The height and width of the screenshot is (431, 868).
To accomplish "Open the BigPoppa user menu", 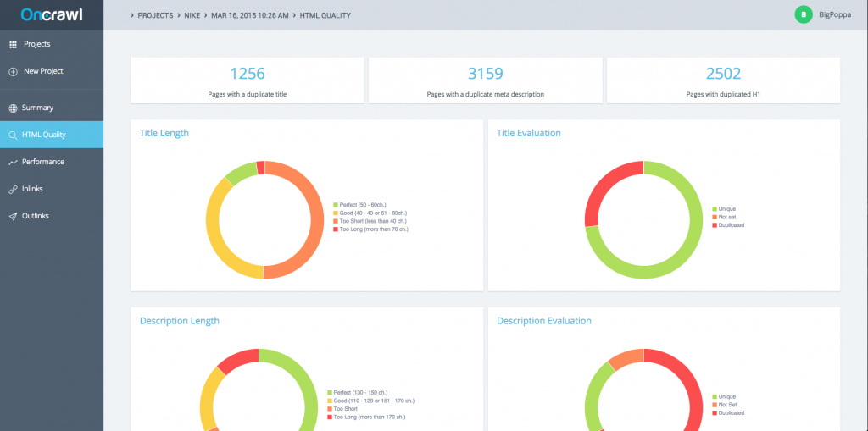I will (x=835, y=15).
